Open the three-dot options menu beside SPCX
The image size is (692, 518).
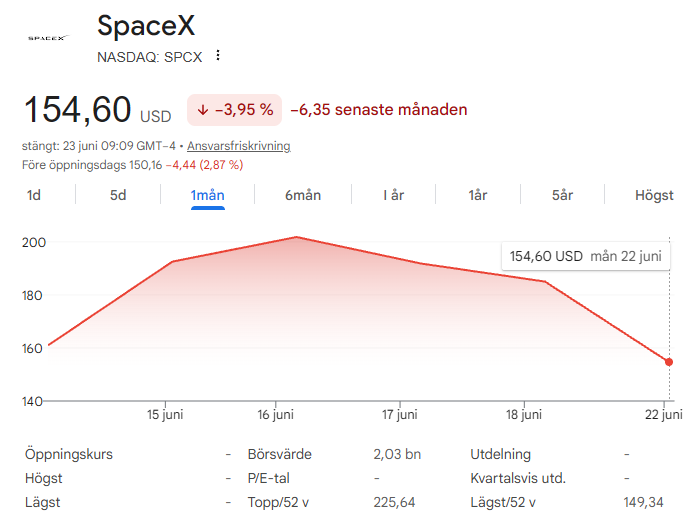218,56
